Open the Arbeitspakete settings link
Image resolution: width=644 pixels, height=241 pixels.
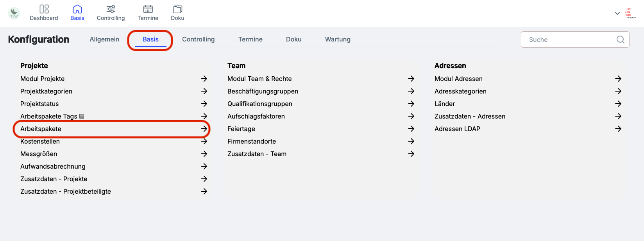[41, 129]
